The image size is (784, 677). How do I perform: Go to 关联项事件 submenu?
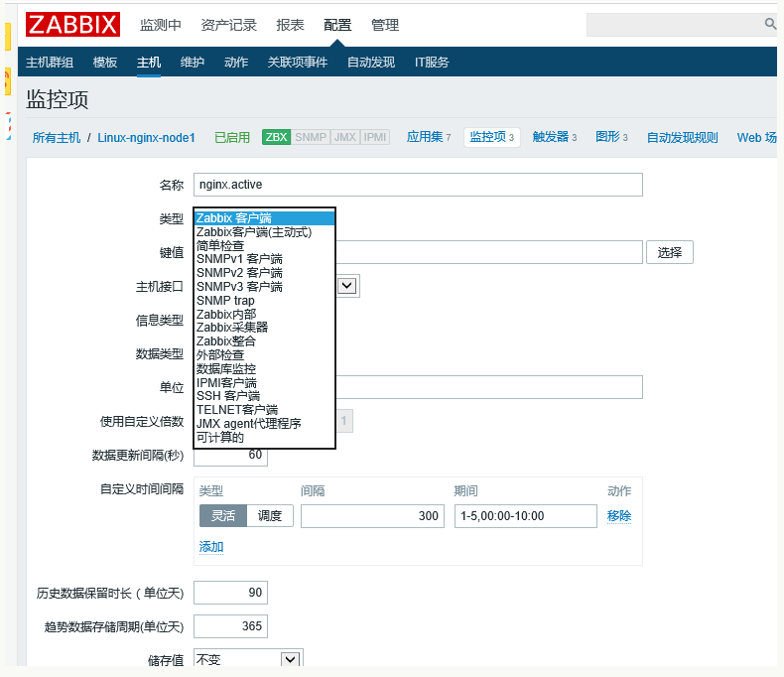click(x=298, y=62)
